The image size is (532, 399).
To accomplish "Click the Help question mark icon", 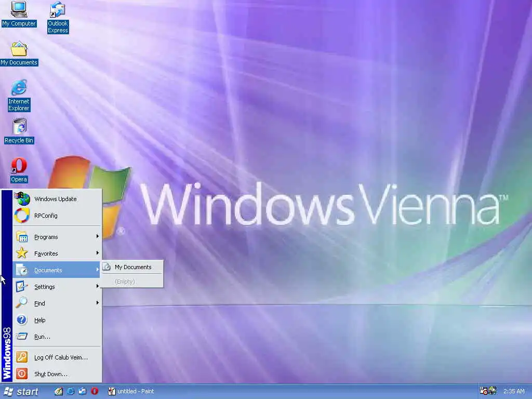I will click(x=22, y=320).
